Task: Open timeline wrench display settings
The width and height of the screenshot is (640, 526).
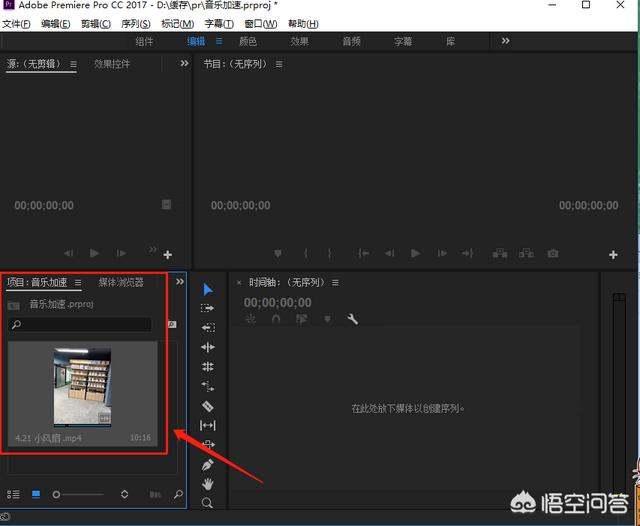Action: point(352,320)
